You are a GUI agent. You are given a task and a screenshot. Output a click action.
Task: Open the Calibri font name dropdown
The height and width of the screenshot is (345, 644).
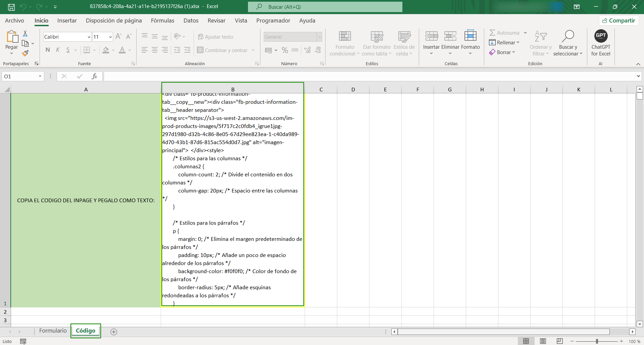pos(89,37)
